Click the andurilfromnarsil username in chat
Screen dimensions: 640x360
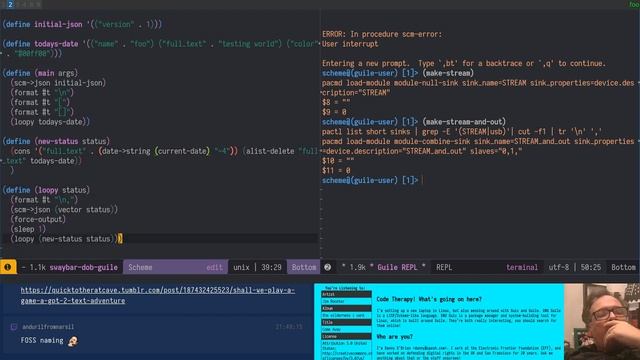pyautogui.click(x=48, y=327)
